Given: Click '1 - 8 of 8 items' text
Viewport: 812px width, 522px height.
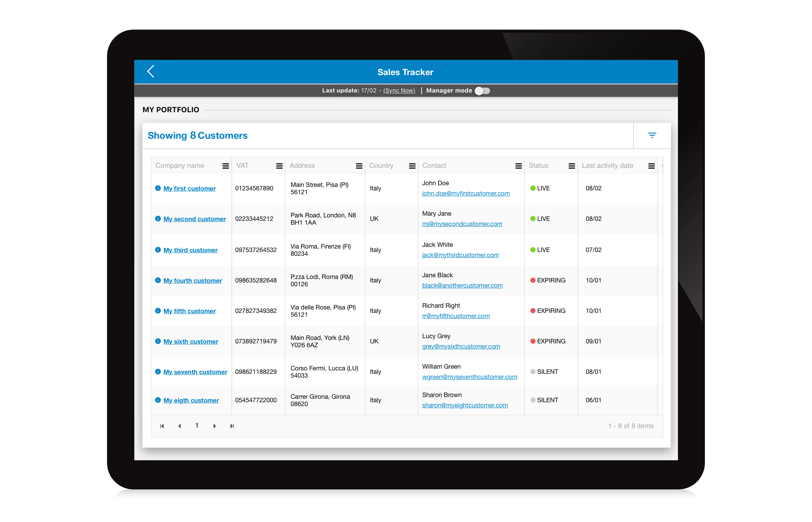Looking at the screenshot, I should pos(631,426).
